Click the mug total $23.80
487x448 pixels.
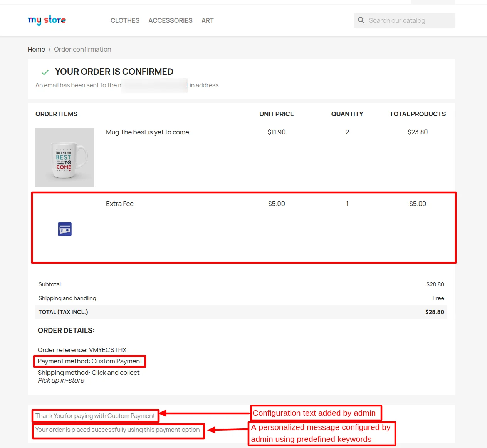(418, 132)
